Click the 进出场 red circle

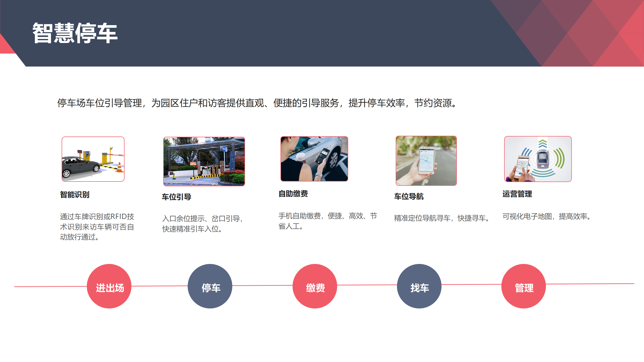click(x=109, y=286)
